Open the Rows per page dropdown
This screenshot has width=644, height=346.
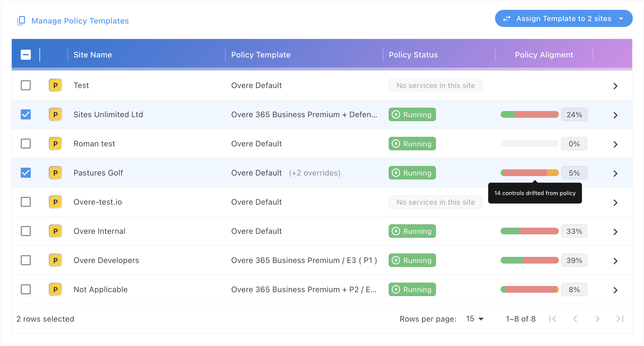point(474,319)
